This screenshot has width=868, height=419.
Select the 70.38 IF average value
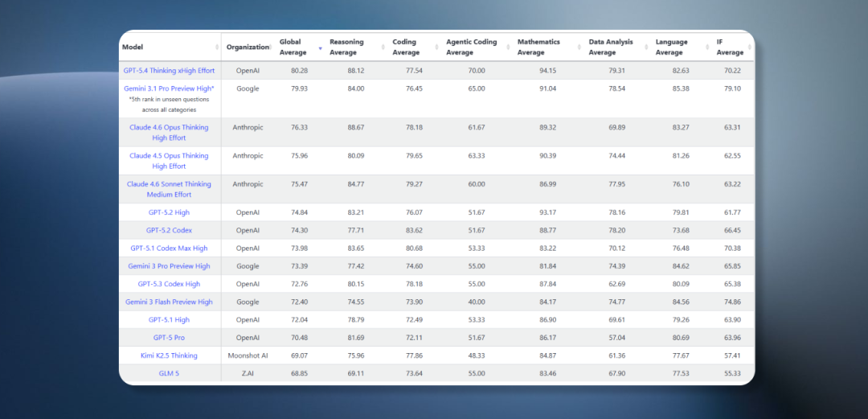(x=732, y=249)
